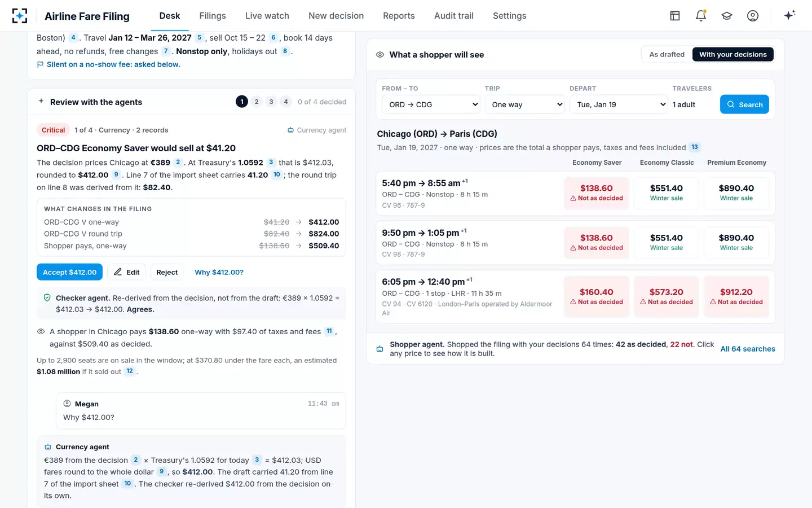
Task: Open the Why $412.00? link
Action: (x=219, y=272)
